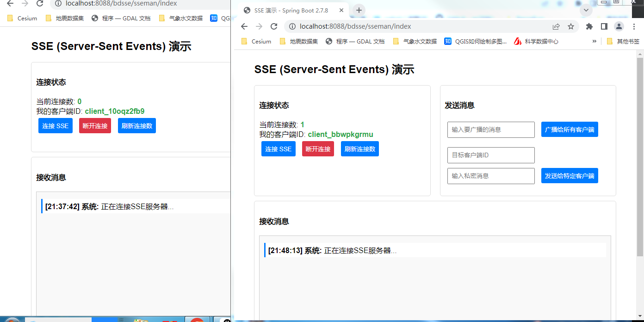Click the back arrow in the back browser window
This screenshot has width=644, height=322.
pyautogui.click(x=10, y=4)
